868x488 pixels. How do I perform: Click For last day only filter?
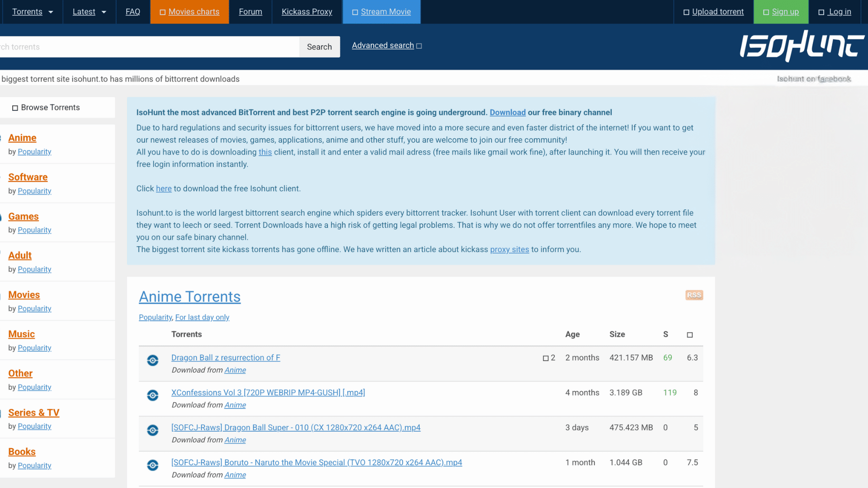point(202,317)
